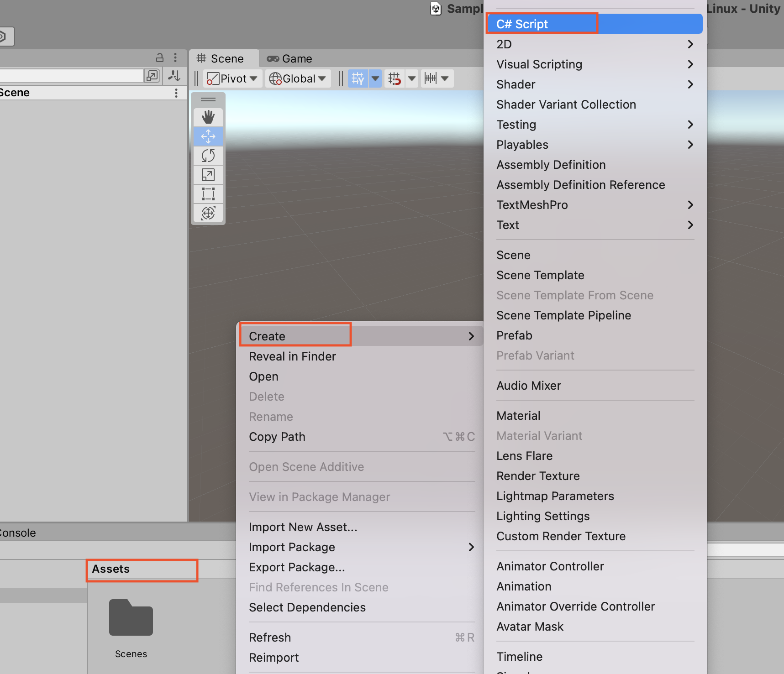Image resolution: width=784 pixels, height=674 pixels.
Task: Select C# Script from the Create menu
Action: point(522,24)
